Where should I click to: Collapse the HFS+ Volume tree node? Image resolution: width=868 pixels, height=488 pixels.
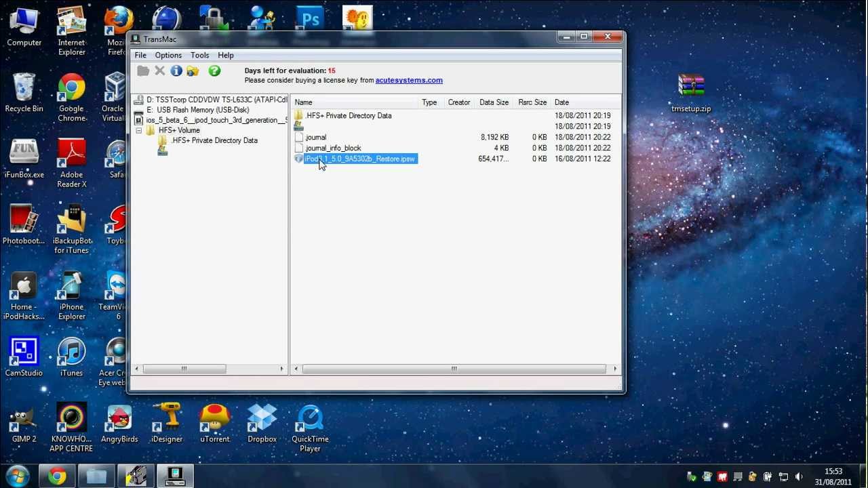pos(139,130)
